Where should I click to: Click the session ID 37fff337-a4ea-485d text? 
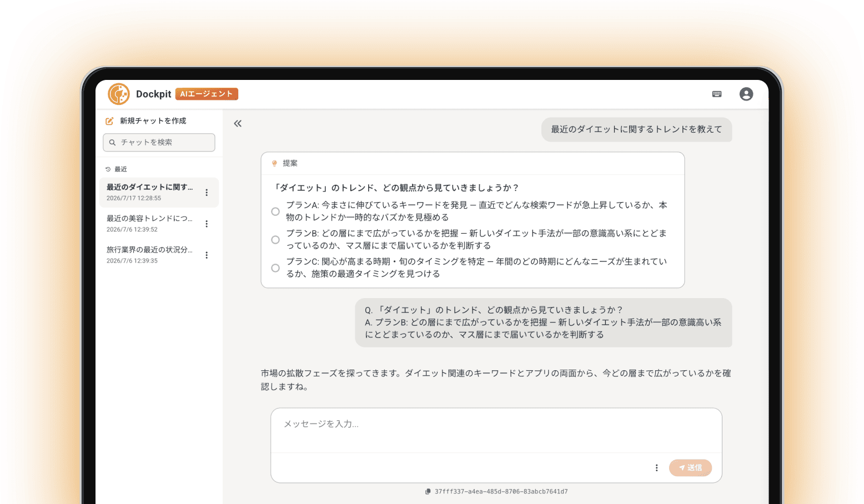(x=501, y=492)
